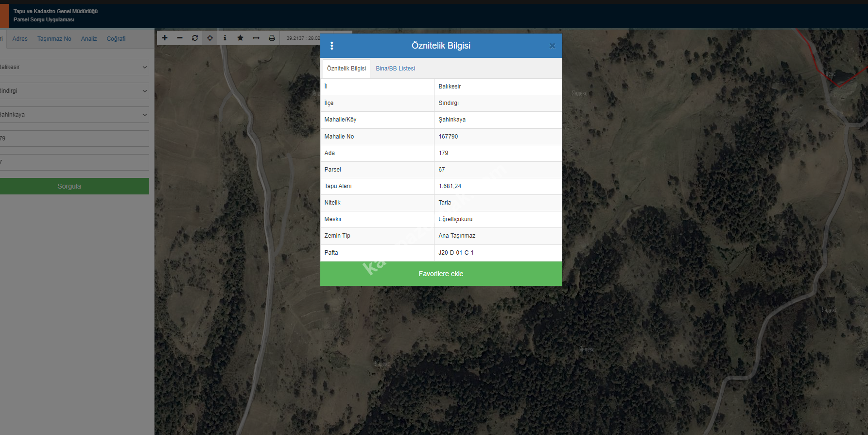
Task: Expand the Şahinkaya neighborhood dropdown
Action: [74, 115]
